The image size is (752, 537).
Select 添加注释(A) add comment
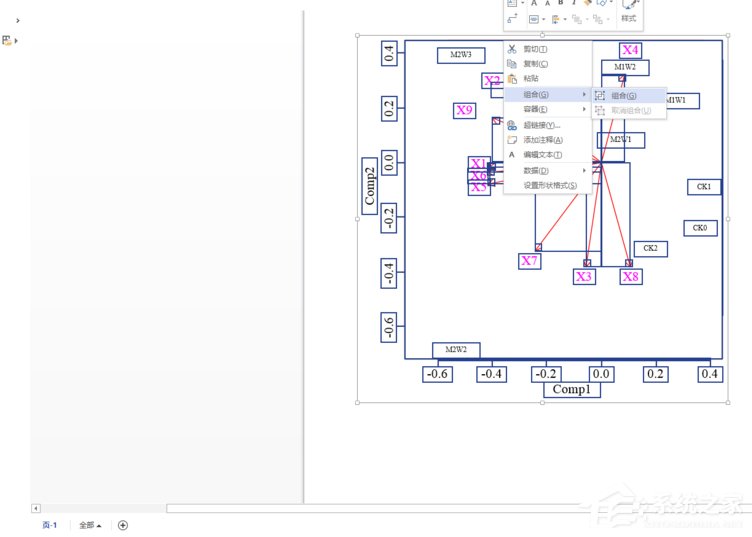[x=548, y=140]
